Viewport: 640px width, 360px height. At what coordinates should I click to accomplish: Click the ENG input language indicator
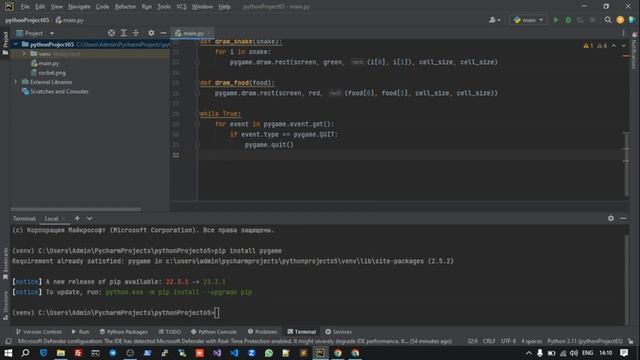pos(587,353)
